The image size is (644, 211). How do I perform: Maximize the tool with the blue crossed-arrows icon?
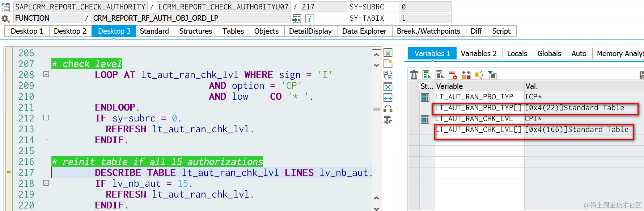[x=388, y=87]
